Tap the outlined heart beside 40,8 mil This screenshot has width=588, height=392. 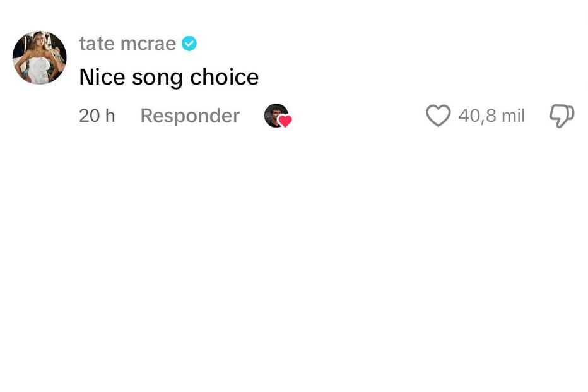[x=438, y=116]
